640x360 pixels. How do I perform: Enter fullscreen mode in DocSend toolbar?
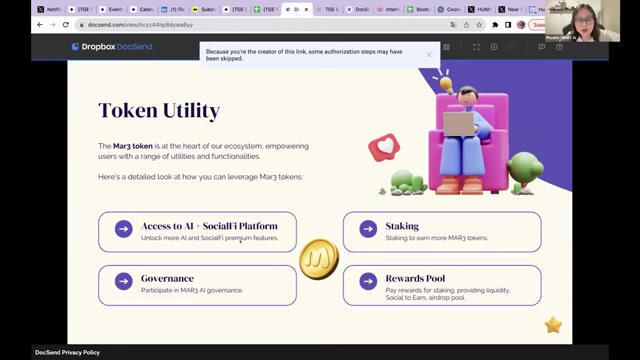tap(476, 47)
